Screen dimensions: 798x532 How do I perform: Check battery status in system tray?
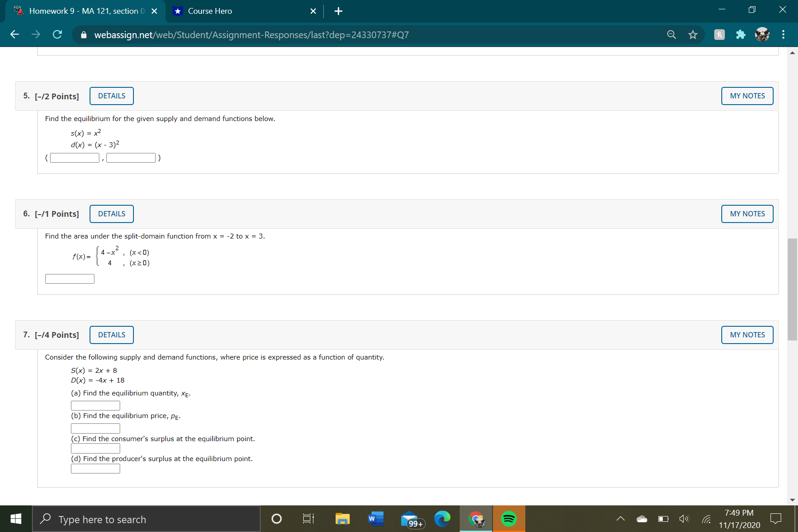coord(663,519)
